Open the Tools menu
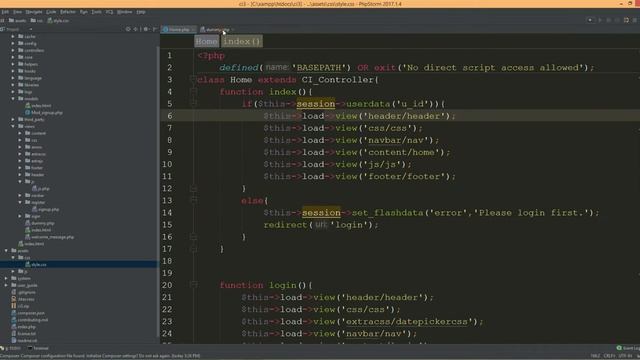 coord(96,12)
